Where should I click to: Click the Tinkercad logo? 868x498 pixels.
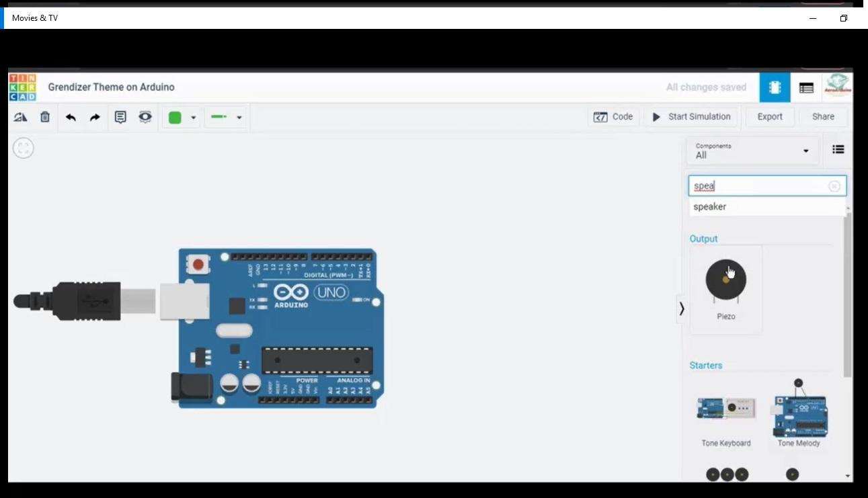click(x=22, y=87)
